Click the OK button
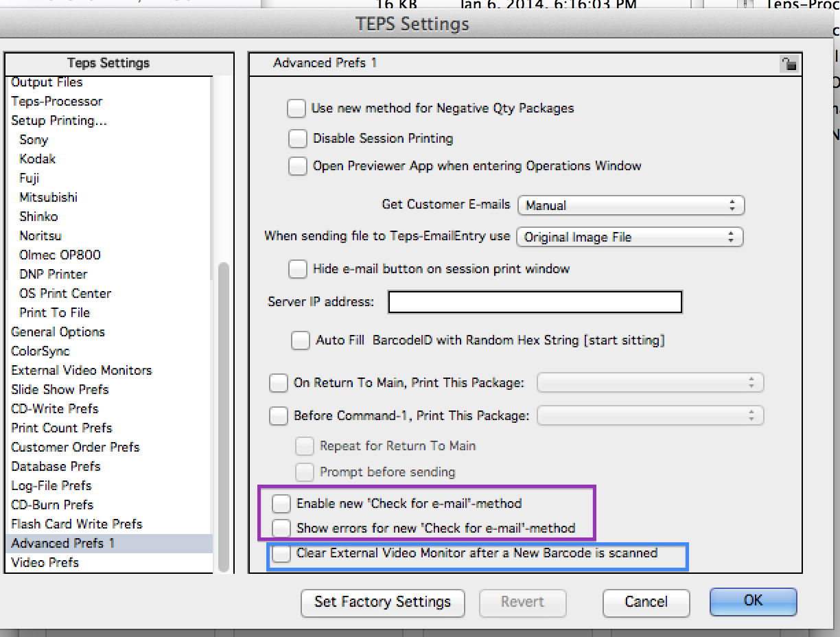840x637 pixels. click(x=754, y=601)
